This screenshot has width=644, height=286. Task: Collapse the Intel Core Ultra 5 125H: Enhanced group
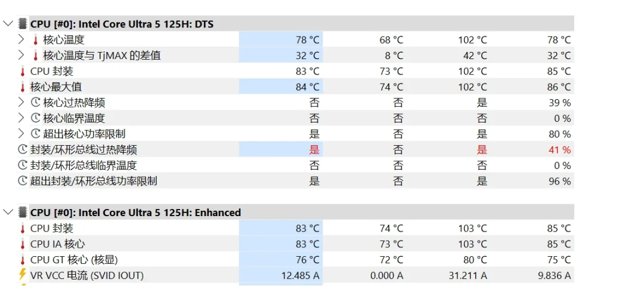[8, 212]
